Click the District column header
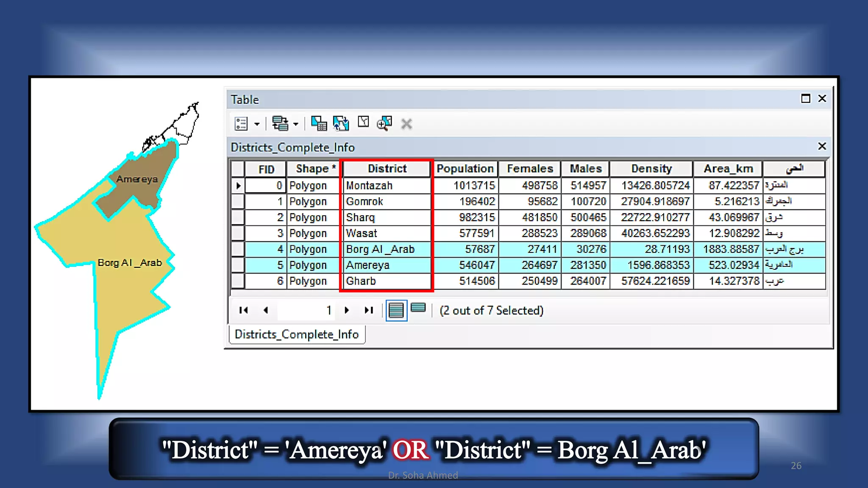This screenshot has width=868, height=488. pos(387,169)
